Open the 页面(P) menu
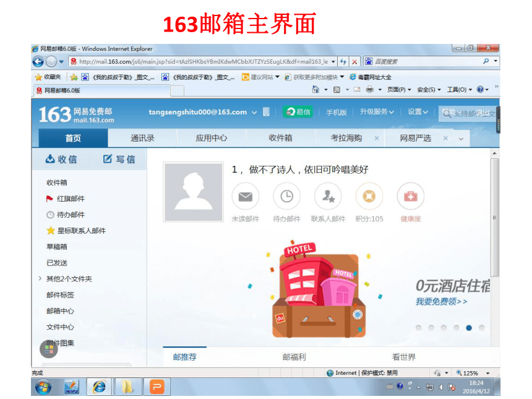The height and width of the screenshot is (399, 532). click(x=399, y=90)
